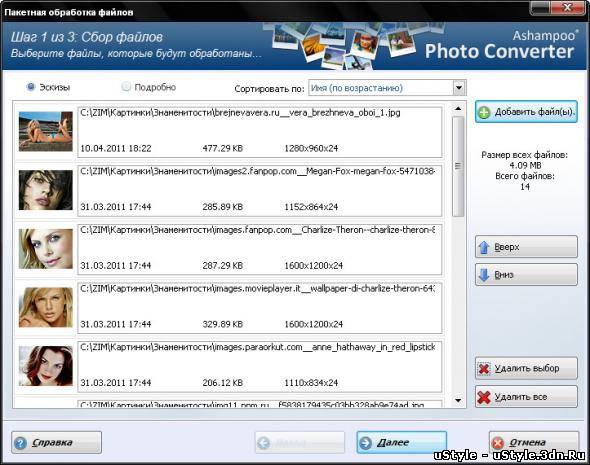
Task: Click the 329.89 KB size value
Action: 222,324
